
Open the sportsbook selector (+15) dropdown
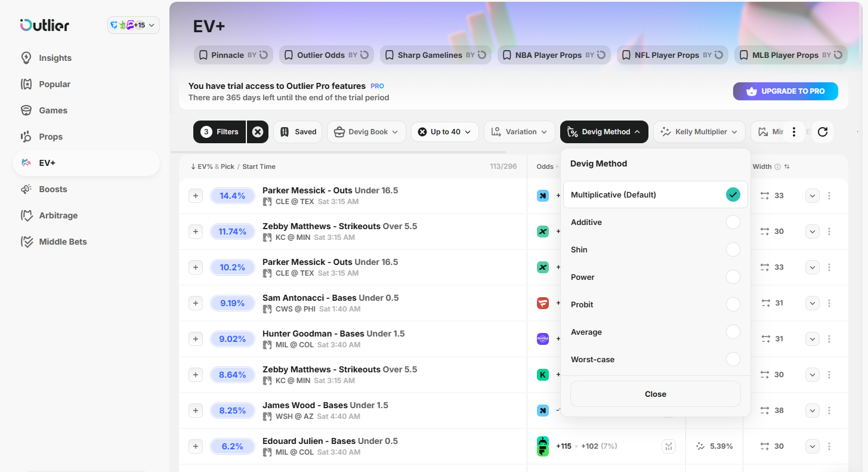point(133,25)
